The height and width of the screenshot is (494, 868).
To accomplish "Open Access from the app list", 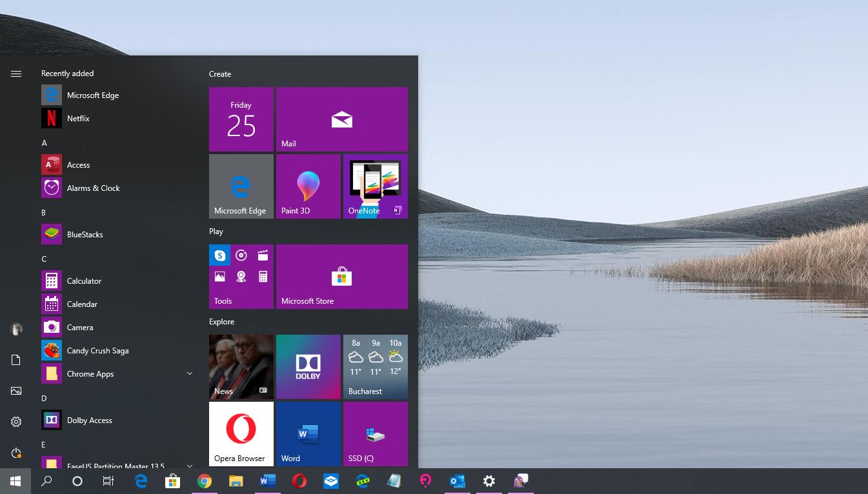I will tap(119, 165).
